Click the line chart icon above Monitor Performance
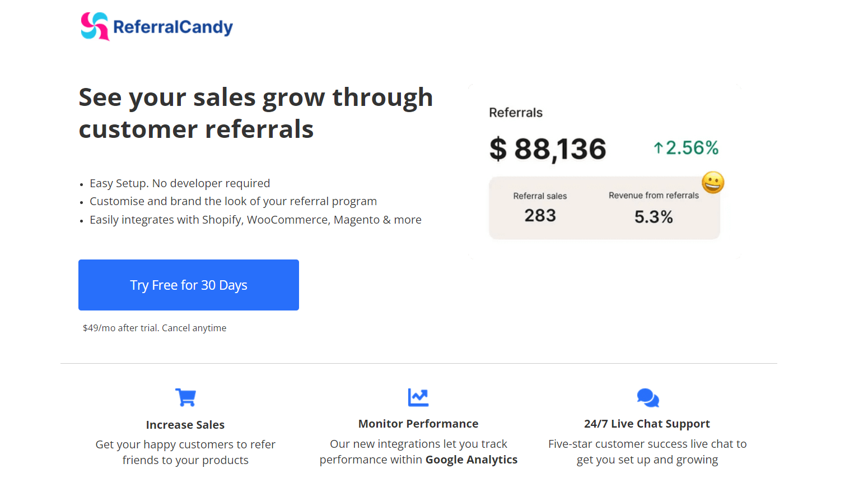The image size is (868, 496). tap(418, 397)
